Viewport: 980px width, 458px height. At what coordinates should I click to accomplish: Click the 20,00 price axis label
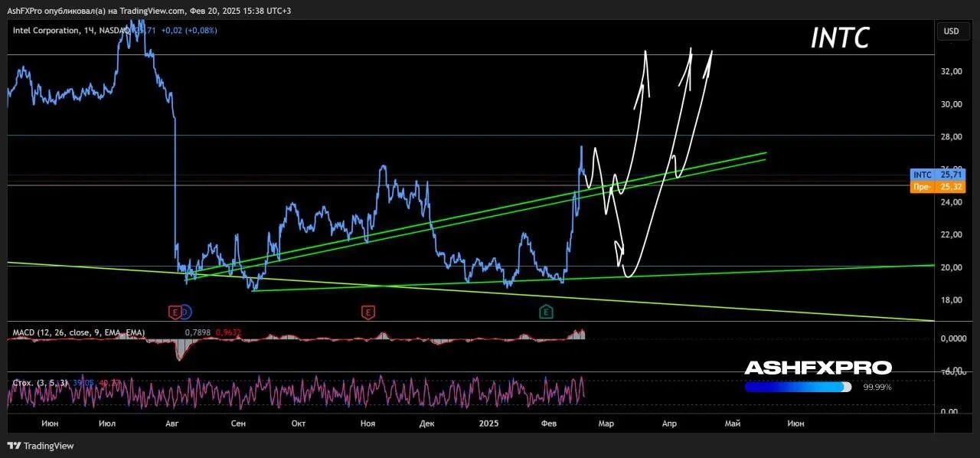pos(952,267)
